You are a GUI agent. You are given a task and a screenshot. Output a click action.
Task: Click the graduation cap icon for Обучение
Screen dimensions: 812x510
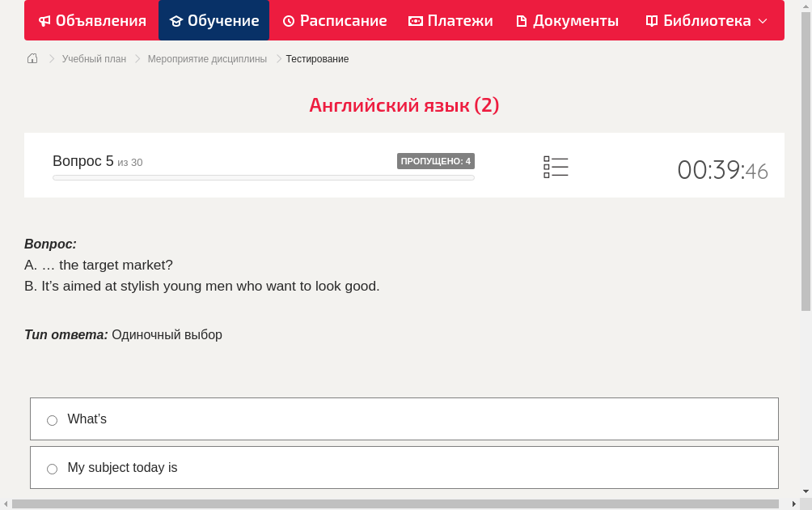tap(176, 21)
